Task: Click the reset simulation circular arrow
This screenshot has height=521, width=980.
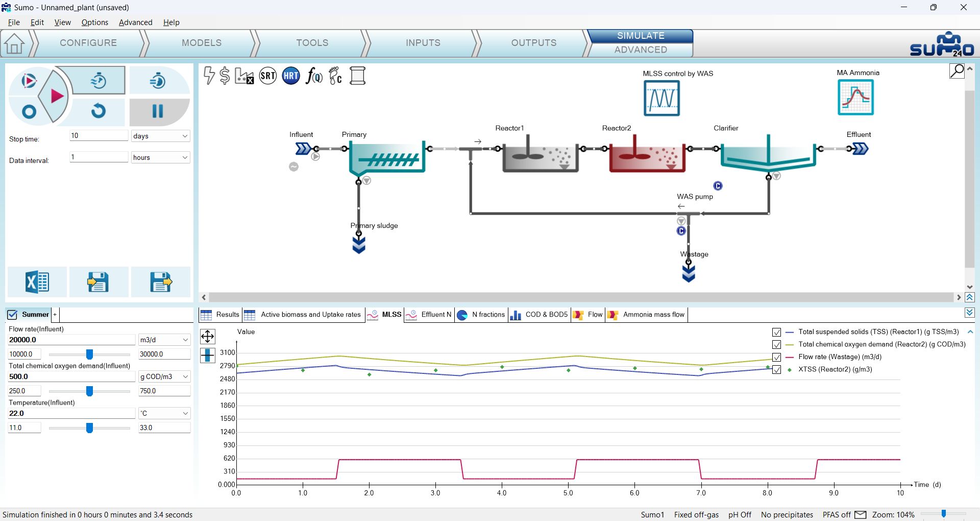Action: 98,111
